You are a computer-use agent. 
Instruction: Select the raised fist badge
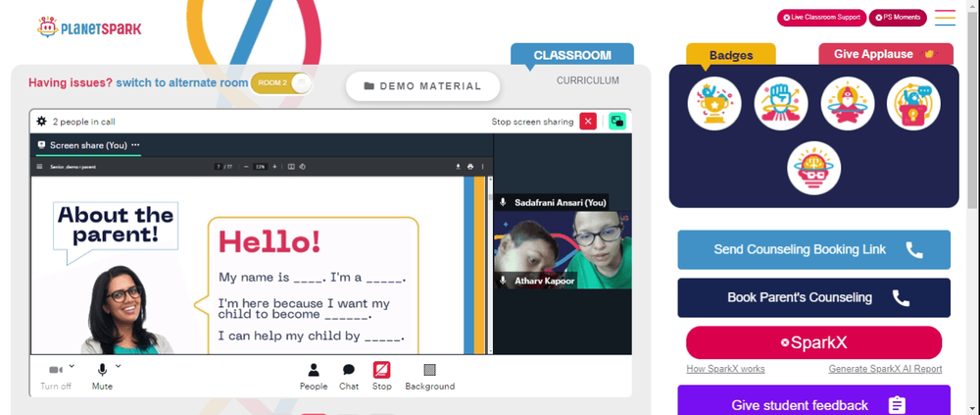(x=781, y=103)
